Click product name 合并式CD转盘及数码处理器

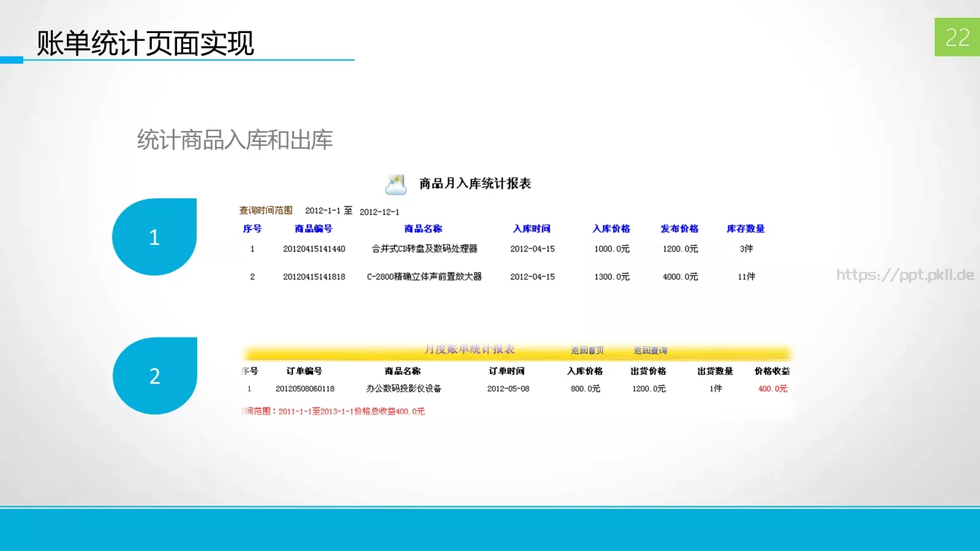pos(424,249)
